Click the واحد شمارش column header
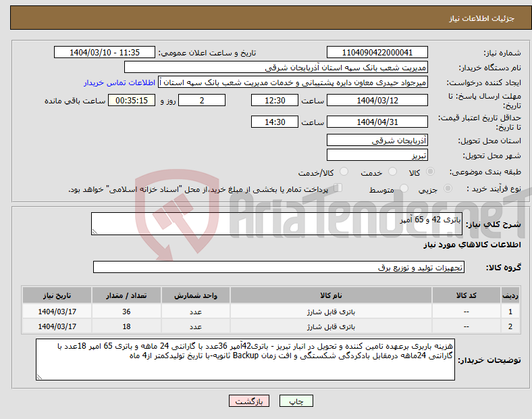This screenshot has width=532, height=419. point(196,295)
